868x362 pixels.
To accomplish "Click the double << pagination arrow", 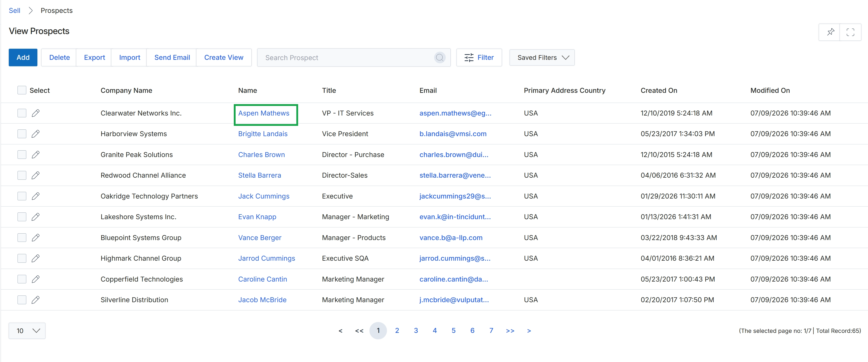I will (359, 331).
